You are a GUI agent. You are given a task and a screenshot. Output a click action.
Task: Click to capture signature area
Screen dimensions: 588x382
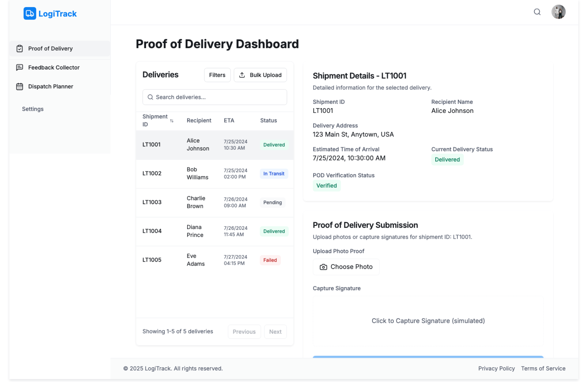[x=428, y=321]
